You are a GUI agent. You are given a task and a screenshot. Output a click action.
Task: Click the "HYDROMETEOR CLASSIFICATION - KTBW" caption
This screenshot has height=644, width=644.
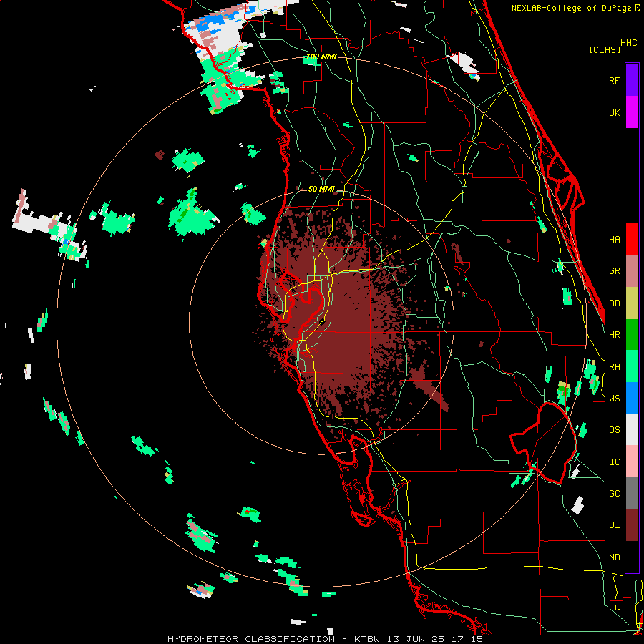click(275, 639)
